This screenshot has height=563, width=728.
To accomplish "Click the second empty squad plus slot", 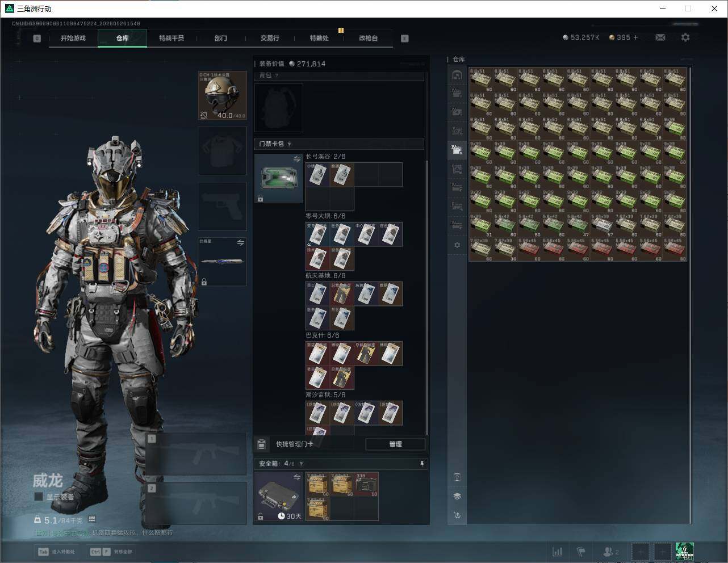I will [663, 552].
